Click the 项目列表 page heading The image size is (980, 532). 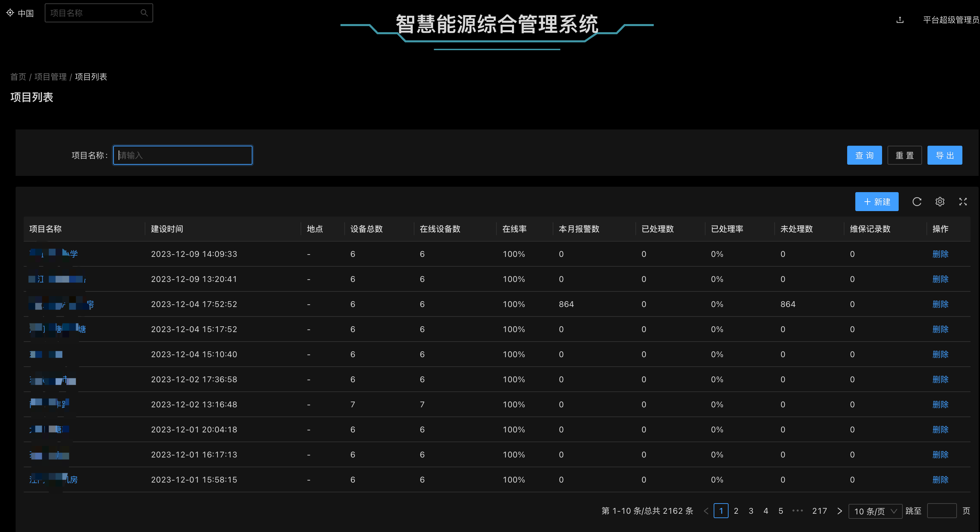pos(32,97)
